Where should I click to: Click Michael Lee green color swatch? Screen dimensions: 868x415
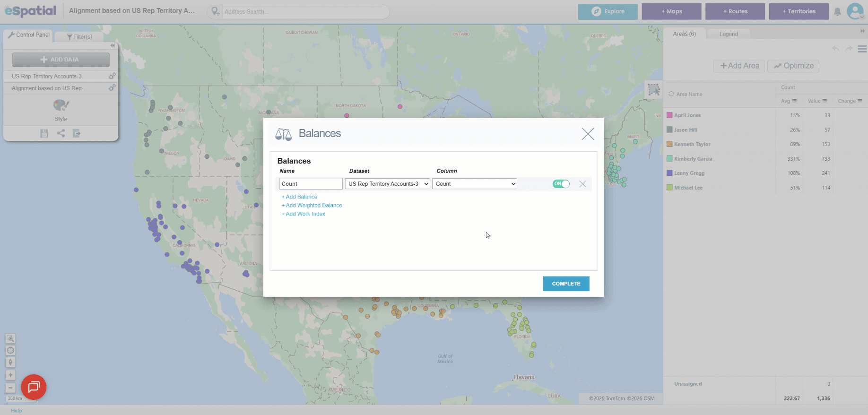click(x=669, y=187)
